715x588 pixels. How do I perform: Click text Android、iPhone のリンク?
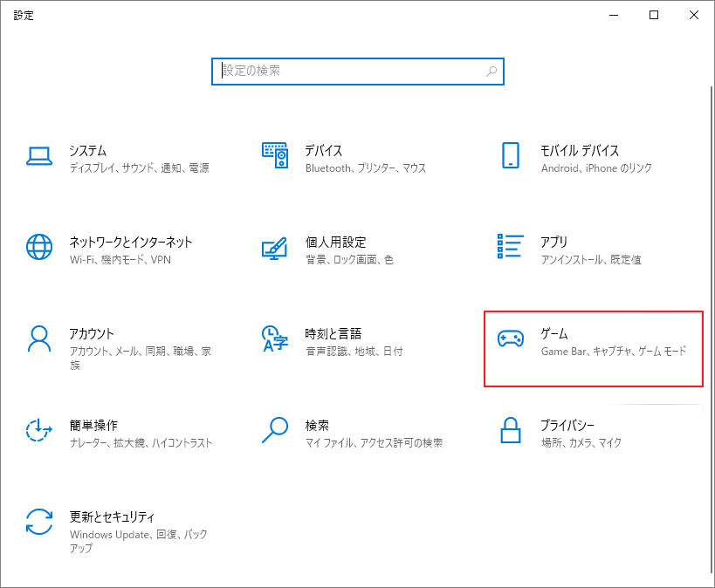click(596, 168)
